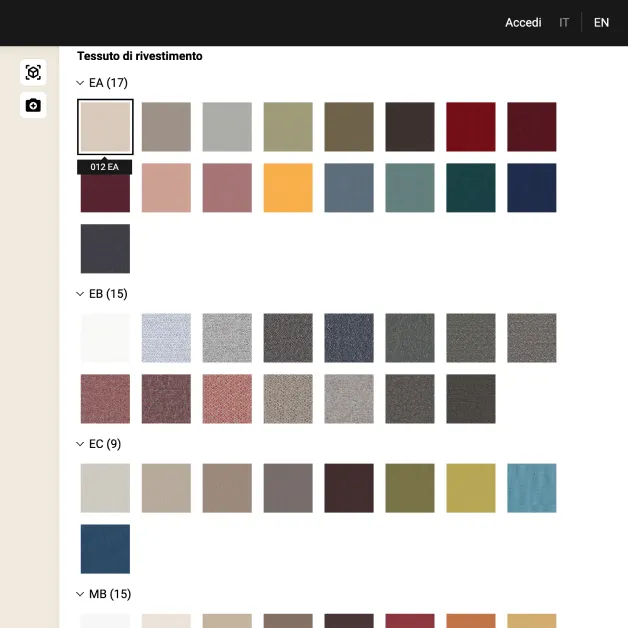This screenshot has width=628, height=628.
Task: Choose the dark green EA swatch
Action: point(471,188)
